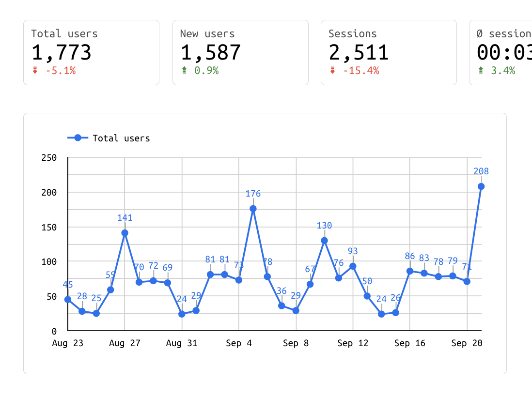This screenshot has height=397, width=532.
Task: Click the 130 data point
Action: (x=324, y=241)
